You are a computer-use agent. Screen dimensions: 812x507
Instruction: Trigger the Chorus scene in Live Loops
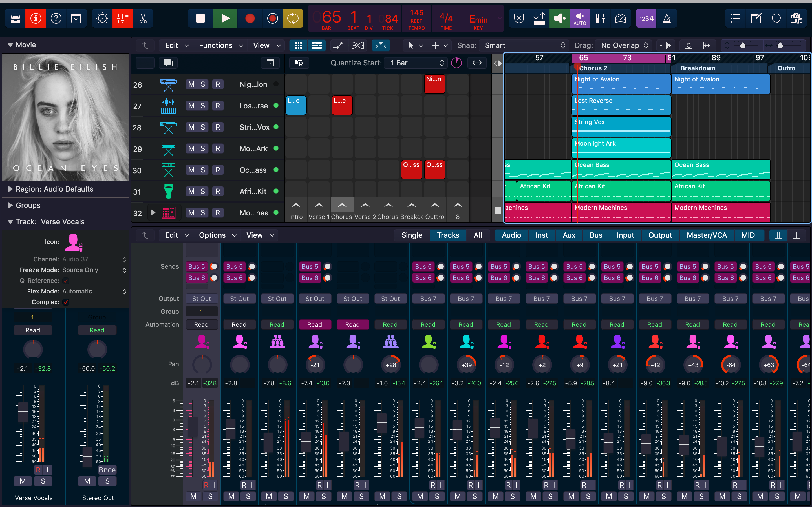[x=342, y=205]
